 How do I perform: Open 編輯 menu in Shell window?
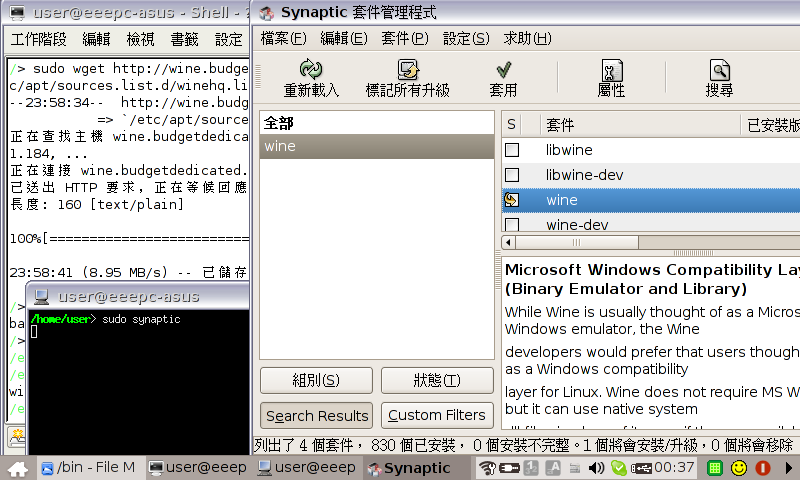tap(96, 39)
